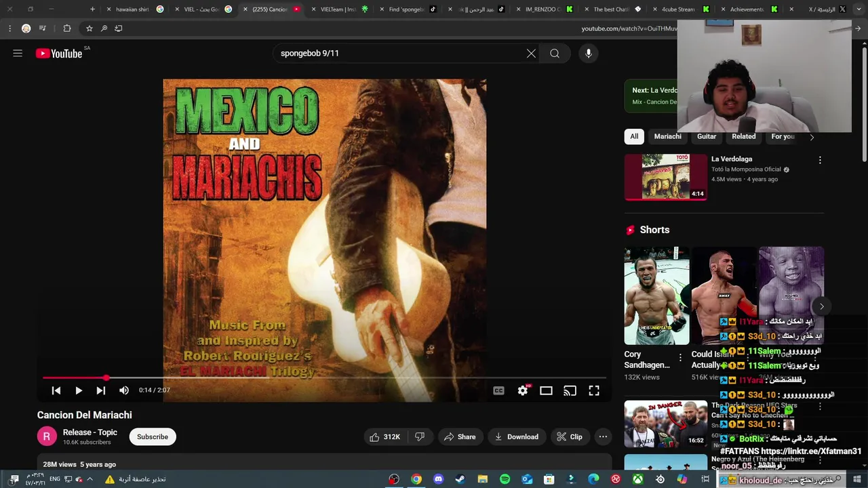868x488 pixels.
Task: Bookmark this page with the star icon
Action: tap(89, 28)
